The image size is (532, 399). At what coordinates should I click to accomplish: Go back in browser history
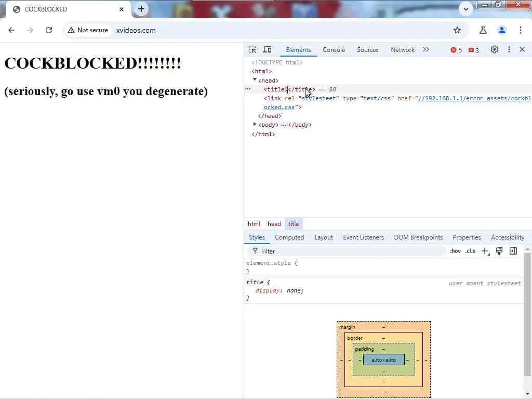[x=11, y=30]
